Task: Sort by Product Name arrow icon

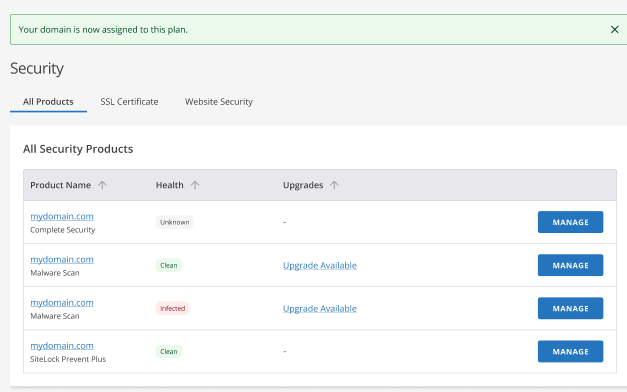Action: click(x=102, y=185)
